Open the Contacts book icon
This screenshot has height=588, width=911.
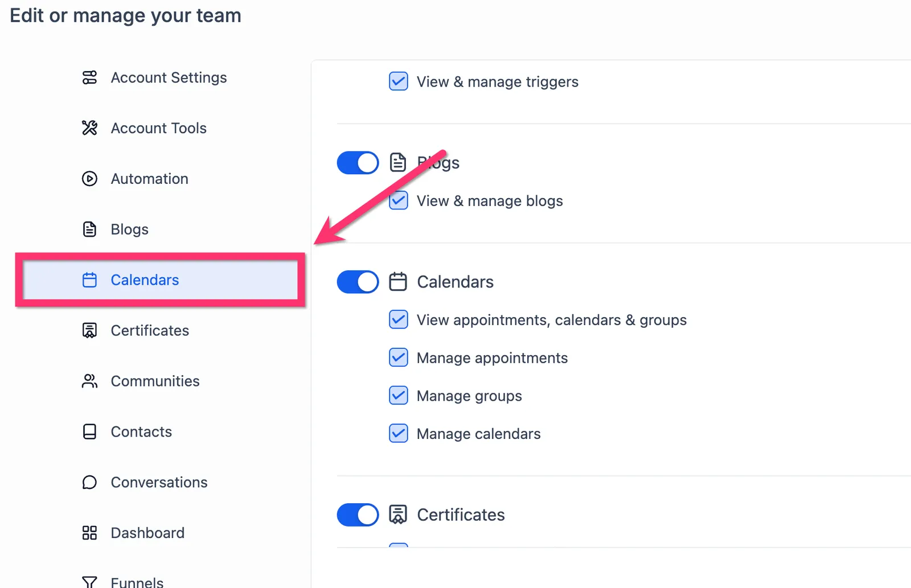click(x=89, y=432)
